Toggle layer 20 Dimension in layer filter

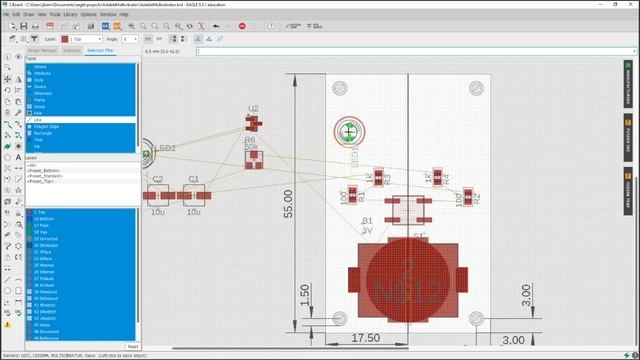point(81,245)
